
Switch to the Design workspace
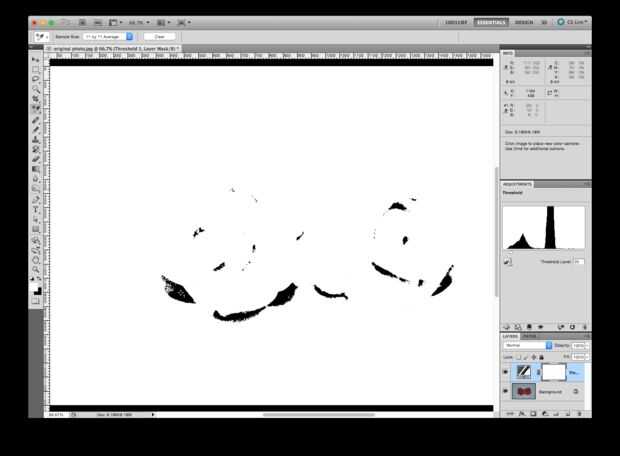(x=524, y=22)
